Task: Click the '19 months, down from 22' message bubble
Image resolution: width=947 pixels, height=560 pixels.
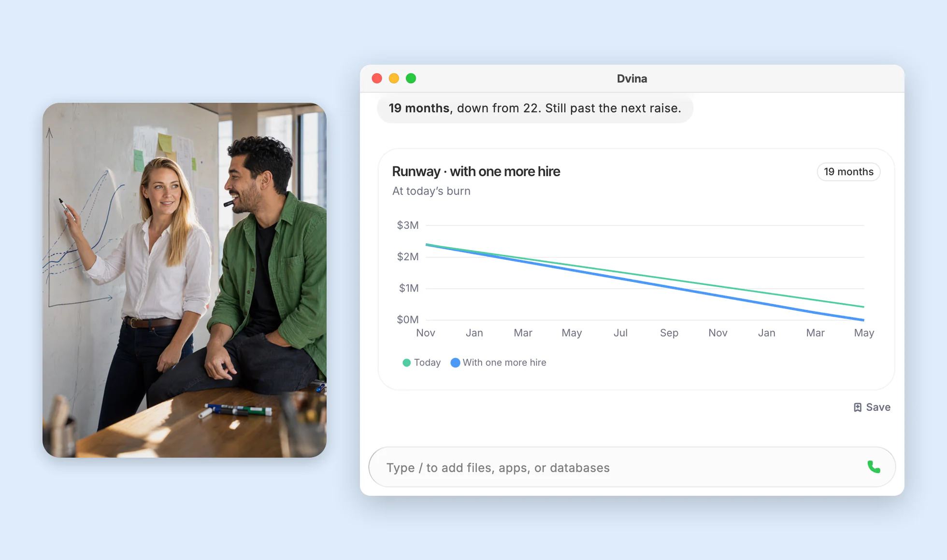Action: click(535, 108)
